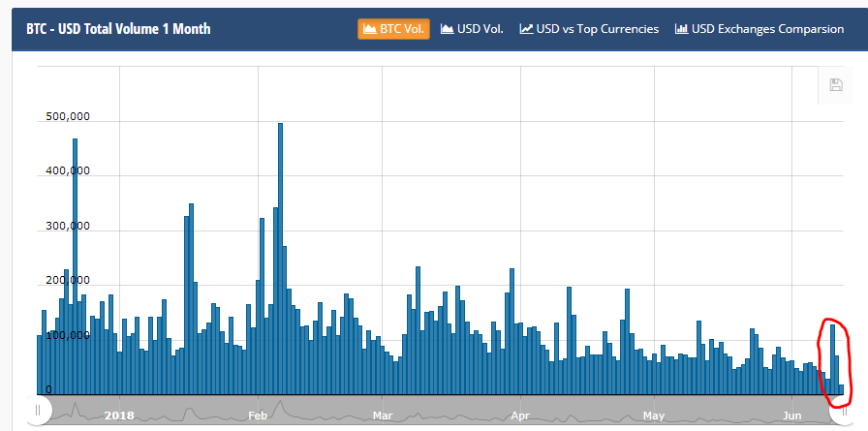The height and width of the screenshot is (431, 868).
Task: Click the area chart icon beside USD Vol.
Action: point(448,29)
